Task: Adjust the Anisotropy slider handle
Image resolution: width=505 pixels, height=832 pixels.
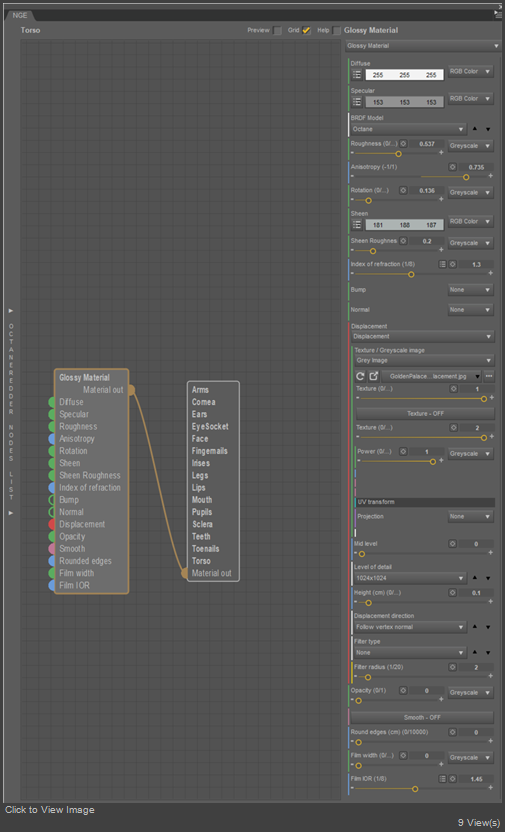Action: pyautogui.click(x=466, y=177)
